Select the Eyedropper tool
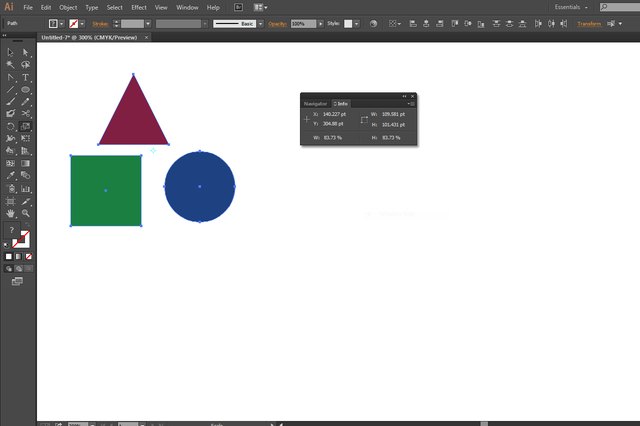 click(10, 175)
